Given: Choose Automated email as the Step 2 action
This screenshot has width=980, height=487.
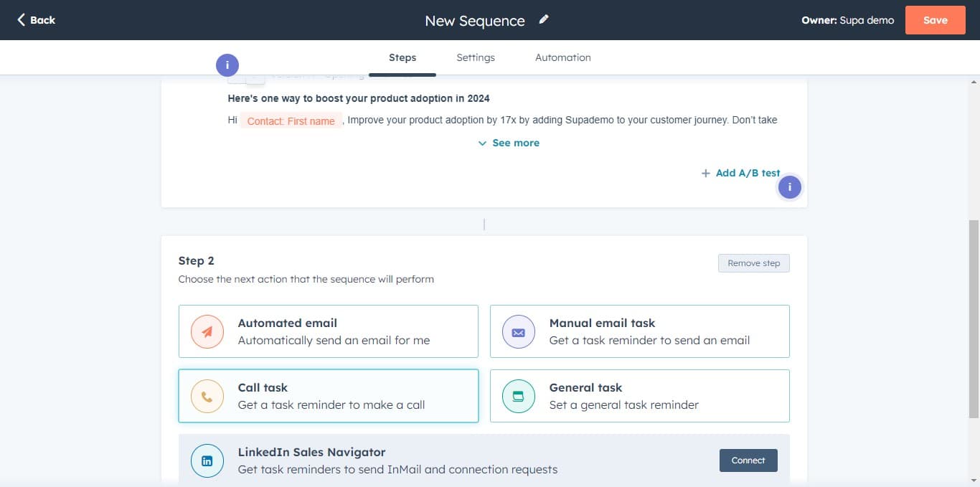Looking at the screenshot, I should click(328, 331).
